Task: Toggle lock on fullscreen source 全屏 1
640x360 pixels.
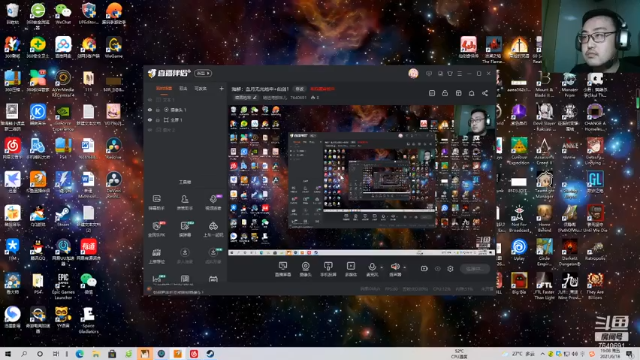Action: pos(158,120)
